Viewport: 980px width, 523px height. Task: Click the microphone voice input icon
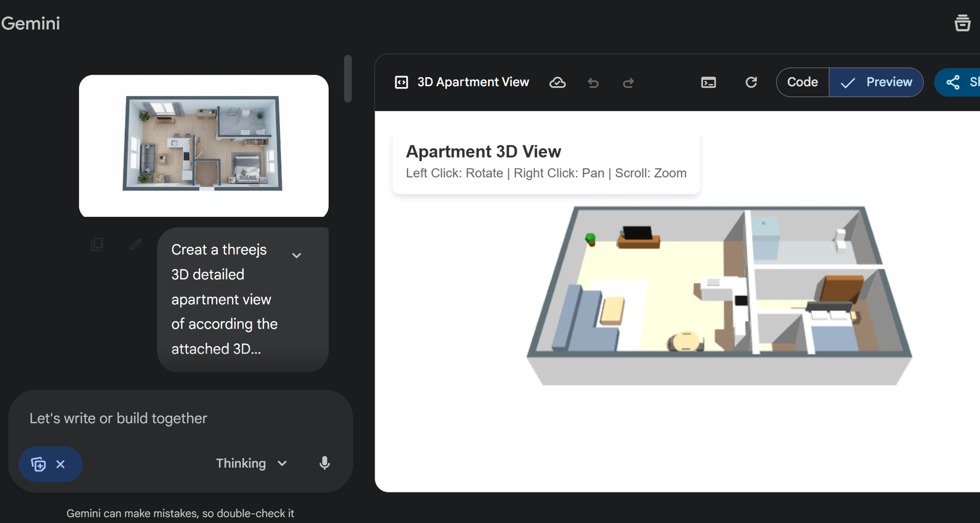[x=324, y=463]
